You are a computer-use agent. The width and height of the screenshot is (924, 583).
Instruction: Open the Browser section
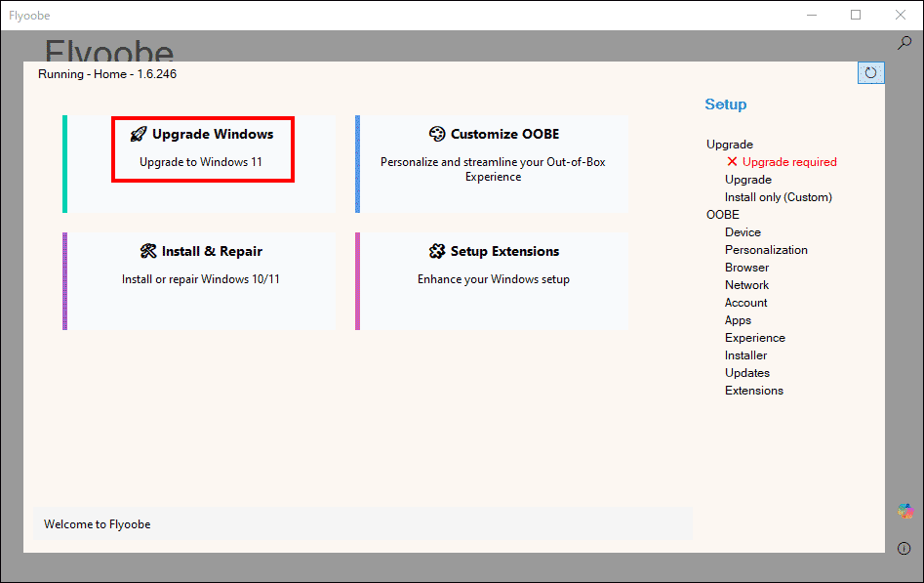click(746, 268)
